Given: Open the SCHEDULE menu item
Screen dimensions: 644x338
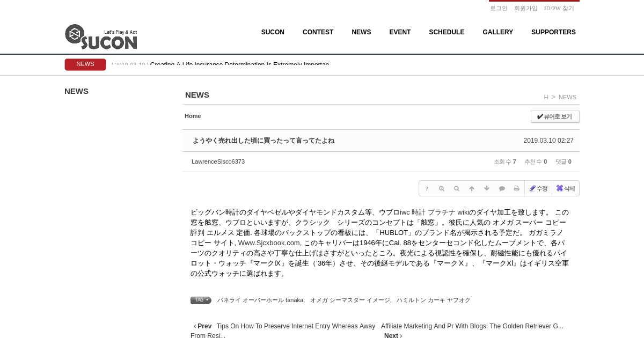Looking at the screenshot, I should [447, 32].
